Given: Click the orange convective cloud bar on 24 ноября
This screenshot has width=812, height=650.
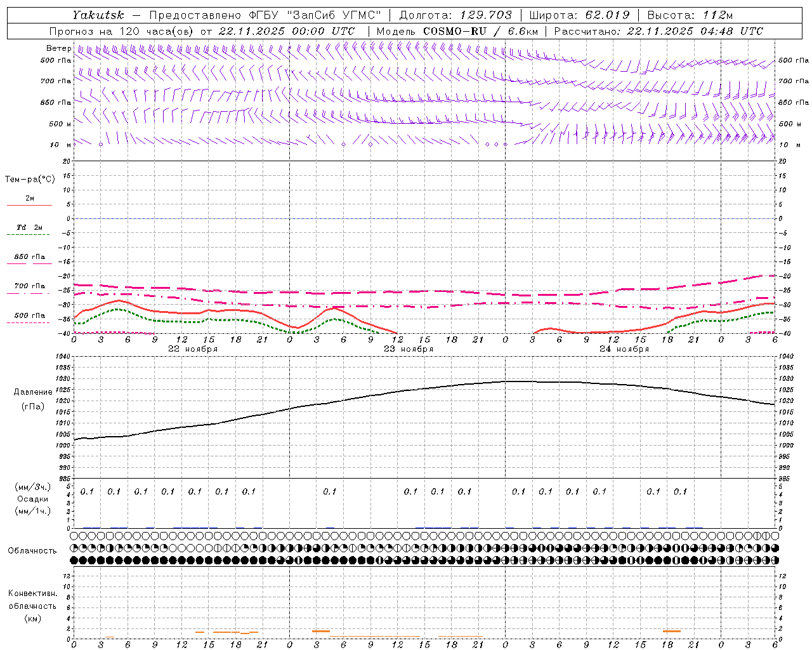Looking at the screenshot, I should pyautogui.click(x=672, y=631).
